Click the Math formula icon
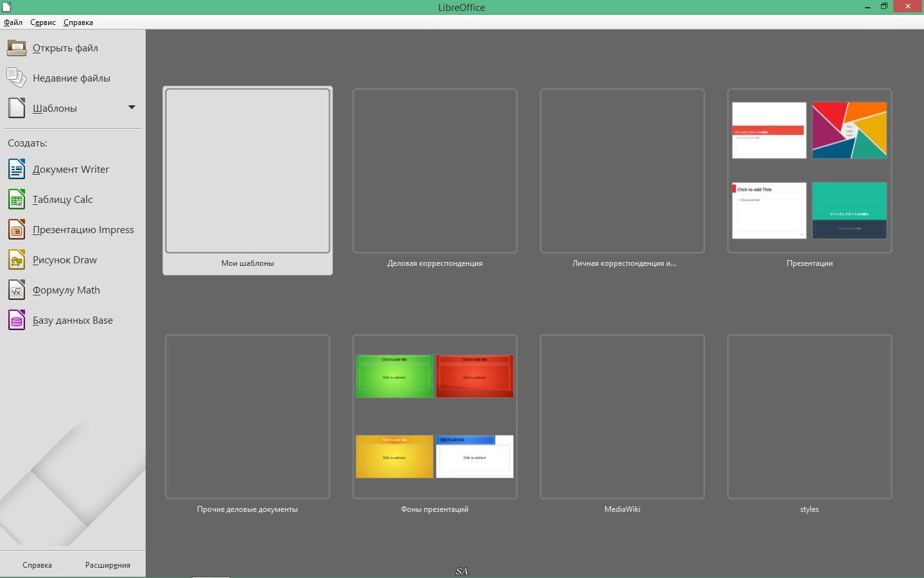Image resolution: width=924 pixels, height=578 pixels. [x=17, y=290]
